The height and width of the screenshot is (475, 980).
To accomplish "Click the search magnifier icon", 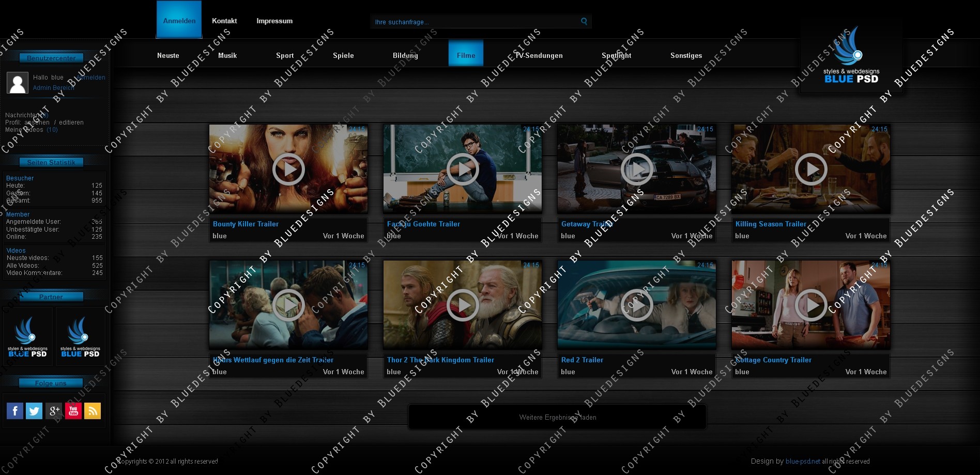I will click(x=584, y=22).
